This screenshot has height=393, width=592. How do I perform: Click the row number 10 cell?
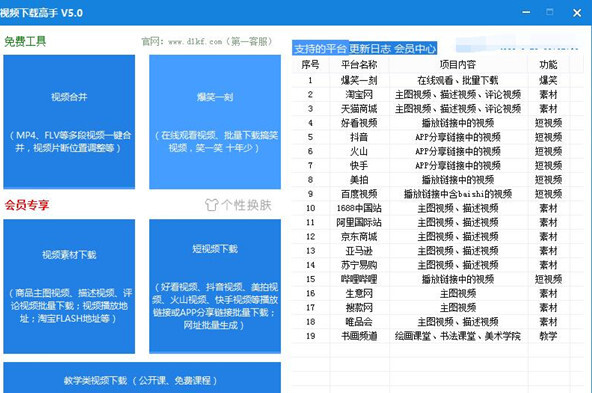pyautogui.click(x=310, y=208)
